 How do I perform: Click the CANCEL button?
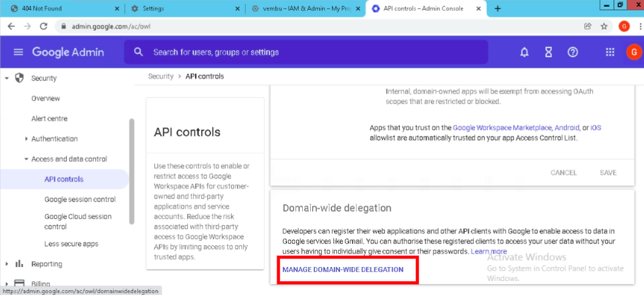point(564,172)
